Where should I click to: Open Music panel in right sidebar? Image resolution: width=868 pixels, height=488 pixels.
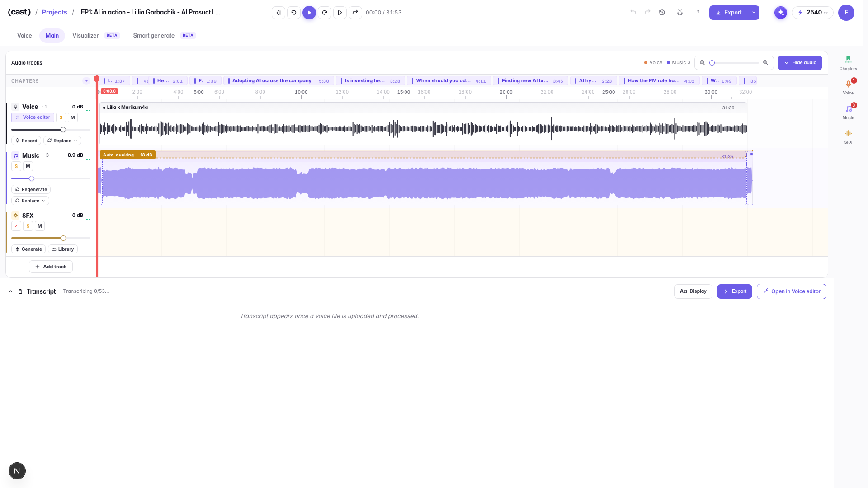848,112
